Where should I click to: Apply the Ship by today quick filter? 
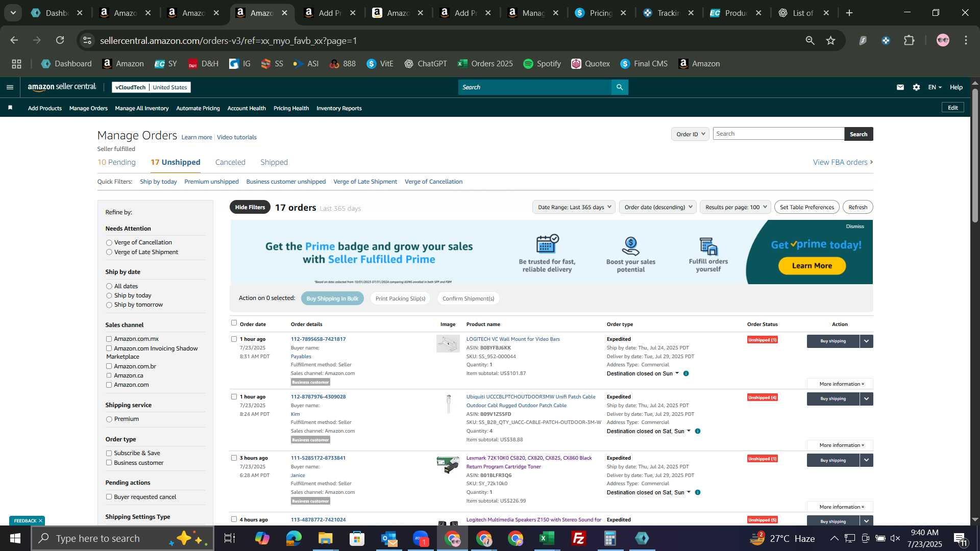pos(158,182)
